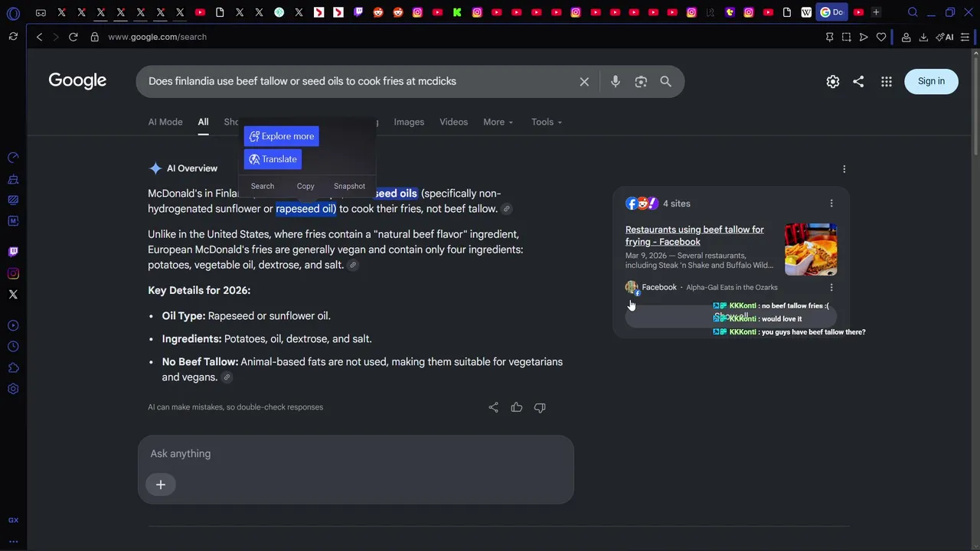
Task: Open the browser downloads panel
Action: coord(923,37)
